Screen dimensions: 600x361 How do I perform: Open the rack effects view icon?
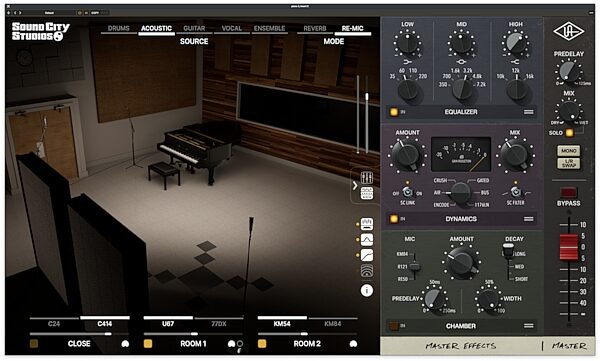367,193
